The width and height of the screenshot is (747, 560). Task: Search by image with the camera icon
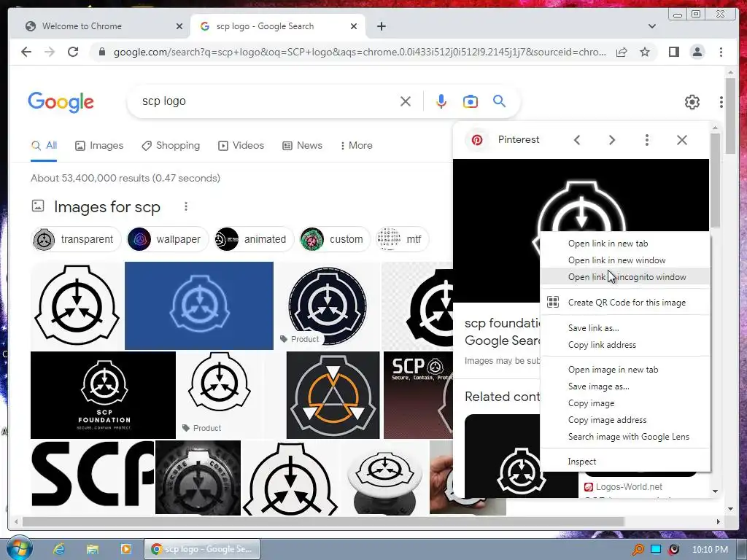click(x=471, y=101)
